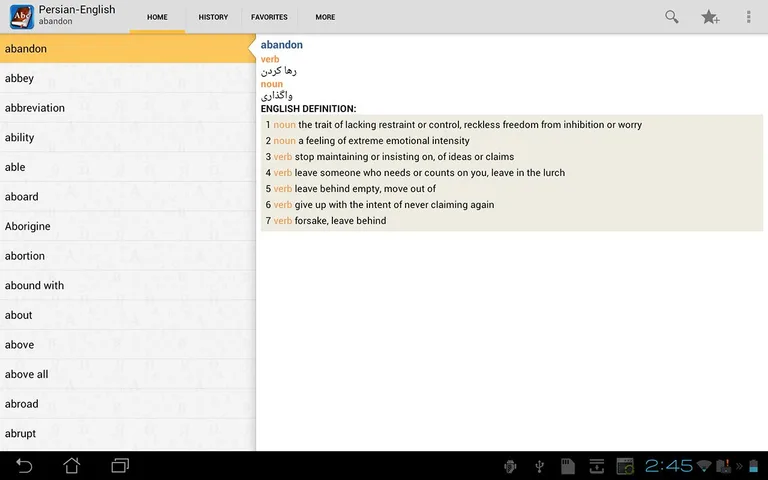This screenshot has width=768, height=480.
Task: Tap the Persian-English app logo icon
Action: pyautogui.click(x=22, y=17)
